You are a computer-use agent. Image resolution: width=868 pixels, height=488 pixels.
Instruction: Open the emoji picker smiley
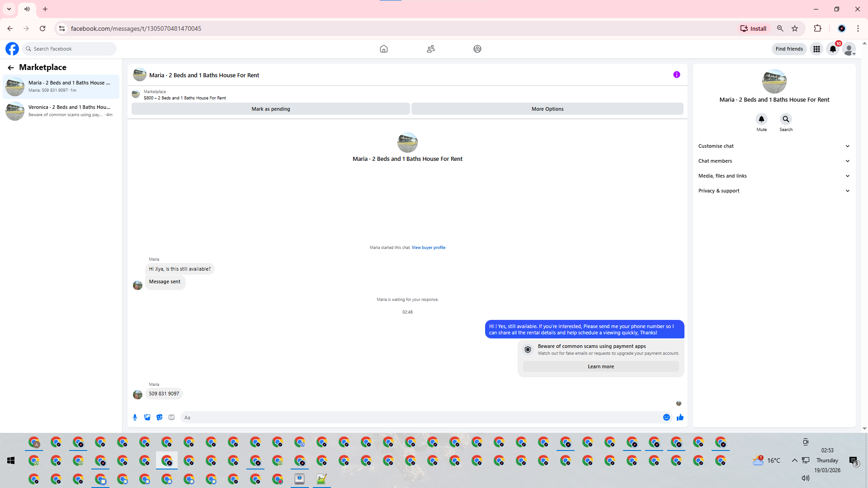(x=666, y=418)
